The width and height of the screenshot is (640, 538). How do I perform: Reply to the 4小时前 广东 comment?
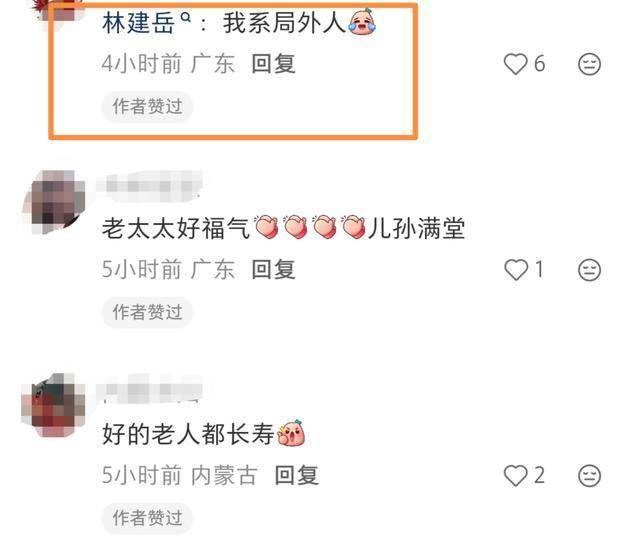point(273,64)
